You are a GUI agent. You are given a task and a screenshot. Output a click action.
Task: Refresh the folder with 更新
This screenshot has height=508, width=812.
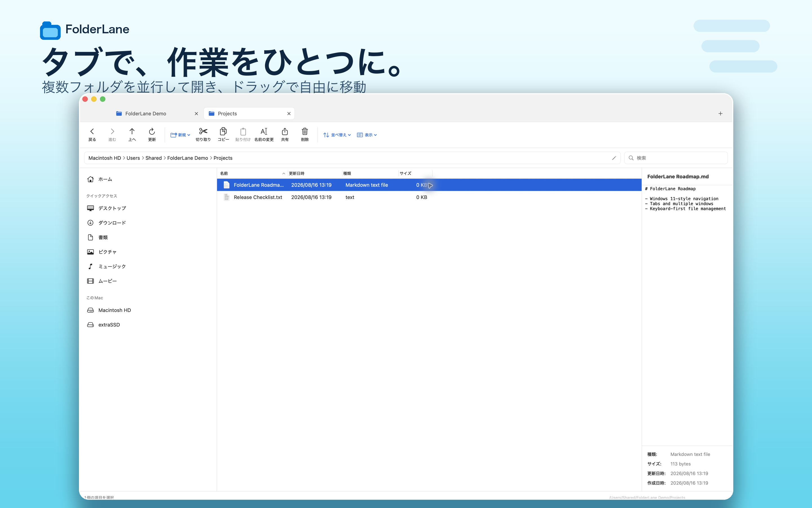(x=152, y=134)
